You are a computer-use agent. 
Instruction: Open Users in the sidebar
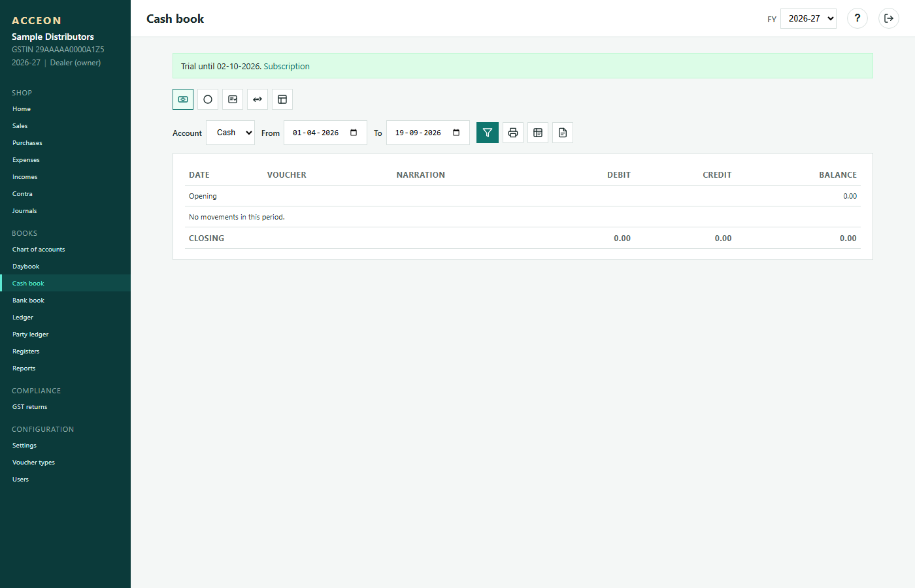click(65, 480)
